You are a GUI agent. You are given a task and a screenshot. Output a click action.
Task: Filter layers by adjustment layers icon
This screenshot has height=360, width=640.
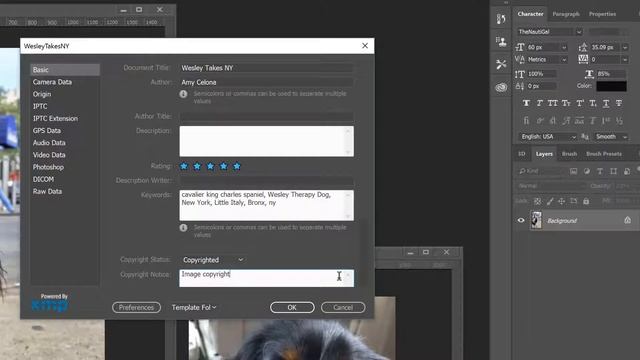tap(587, 171)
